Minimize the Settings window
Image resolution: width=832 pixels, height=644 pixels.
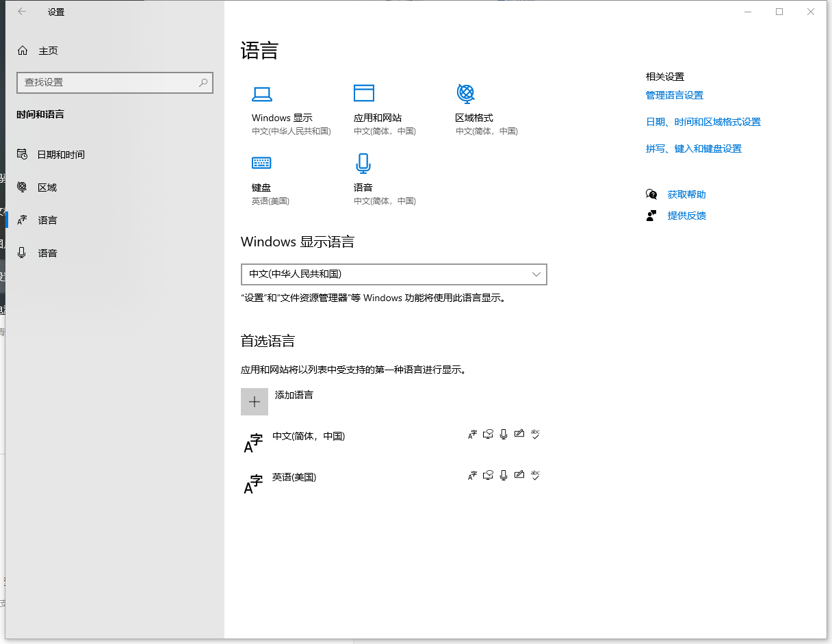tap(748, 12)
